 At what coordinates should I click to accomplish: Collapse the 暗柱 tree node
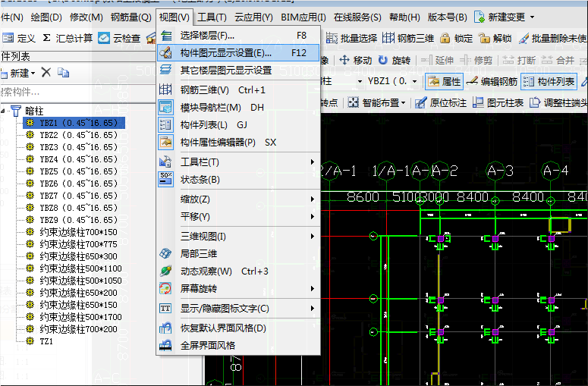3,111
